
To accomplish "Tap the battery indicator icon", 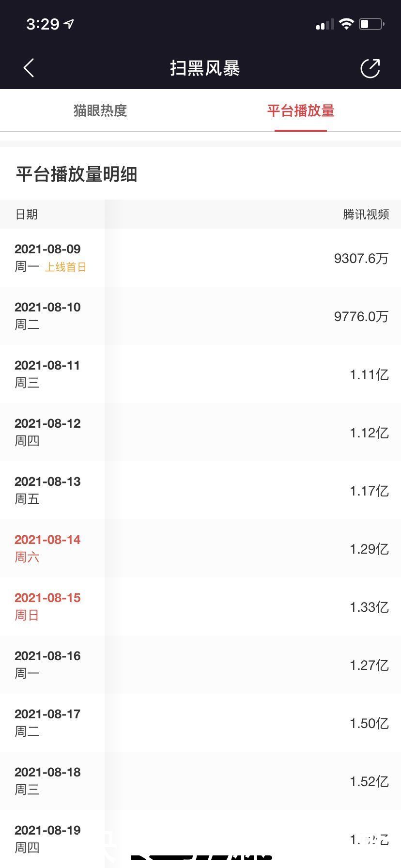I will tap(371, 24).
